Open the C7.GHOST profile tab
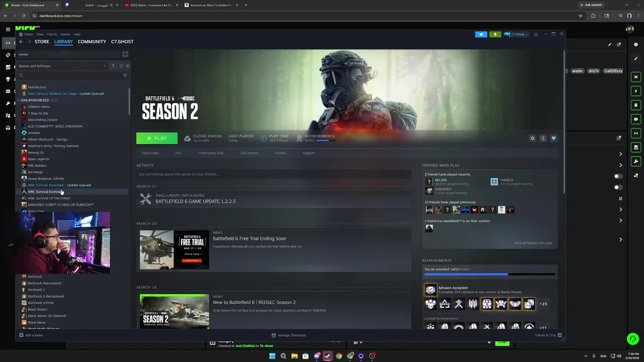The width and height of the screenshot is (644, 362). coord(122,42)
